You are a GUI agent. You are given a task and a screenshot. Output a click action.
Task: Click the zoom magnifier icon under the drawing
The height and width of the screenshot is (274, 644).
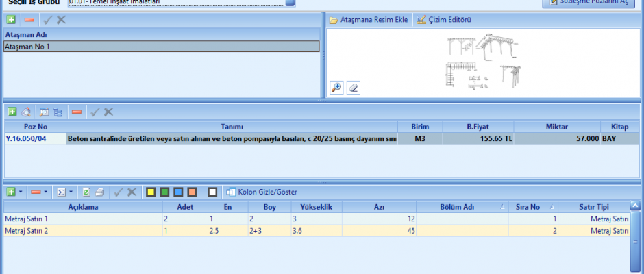coord(336,87)
